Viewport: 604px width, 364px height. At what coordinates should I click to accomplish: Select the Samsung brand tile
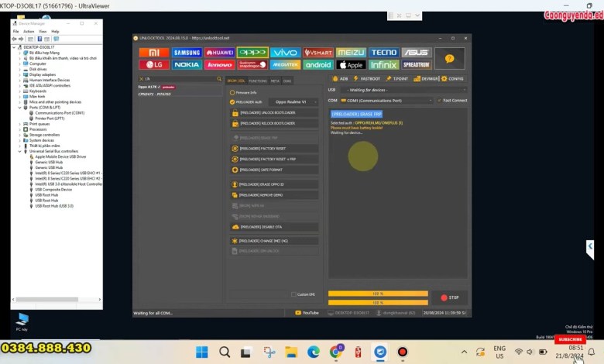[x=187, y=53]
